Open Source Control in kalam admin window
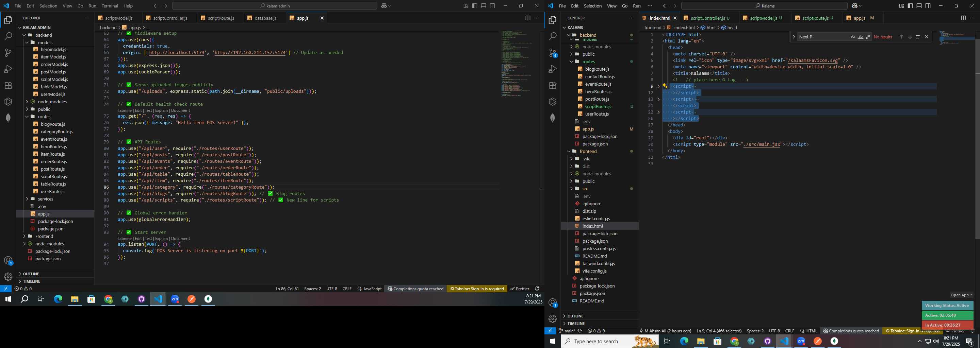Screen dimensions: 980x348 pyautogui.click(x=8, y=53)
